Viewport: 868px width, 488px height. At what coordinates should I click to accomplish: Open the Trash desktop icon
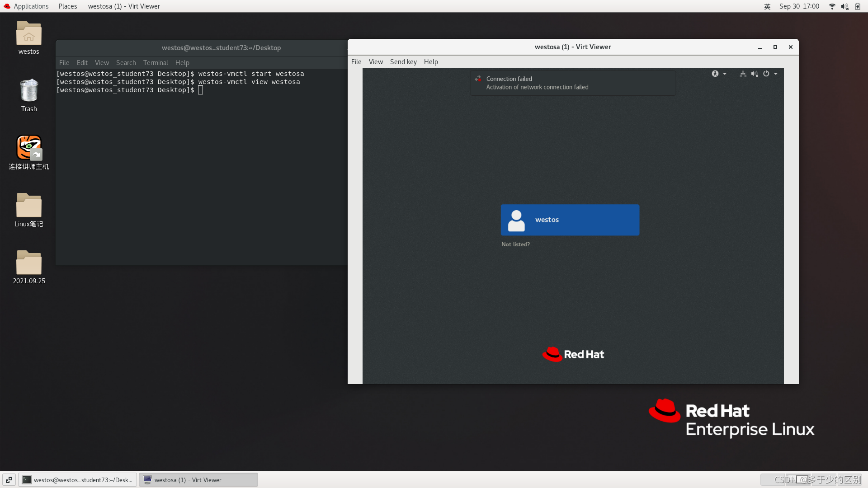point(29,91)
